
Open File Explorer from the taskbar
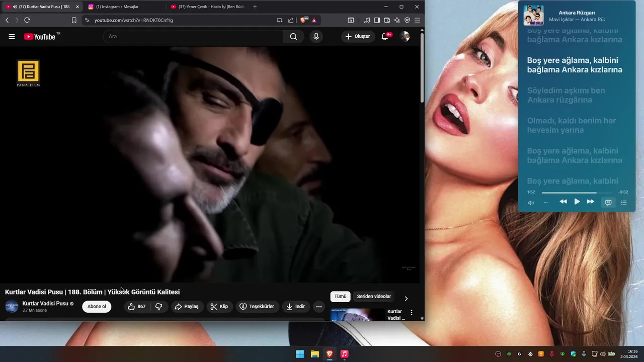(314, 354)
